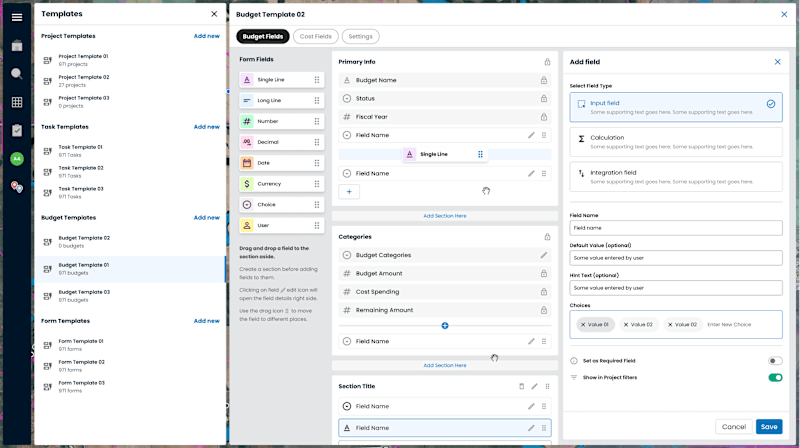Open the building icon in sidebar
Screen dimensions: 800x448
(17, 46)
